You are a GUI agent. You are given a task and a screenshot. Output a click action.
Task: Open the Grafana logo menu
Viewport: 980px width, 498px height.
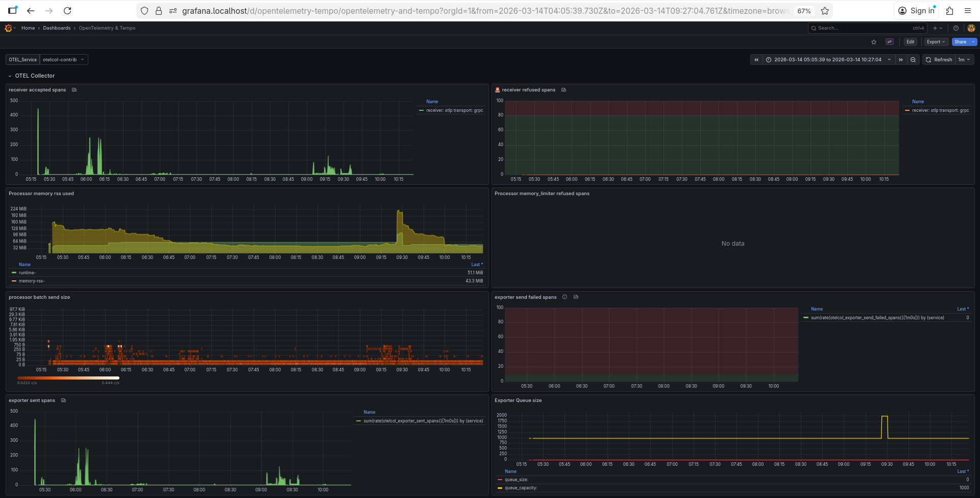[8, 28]
